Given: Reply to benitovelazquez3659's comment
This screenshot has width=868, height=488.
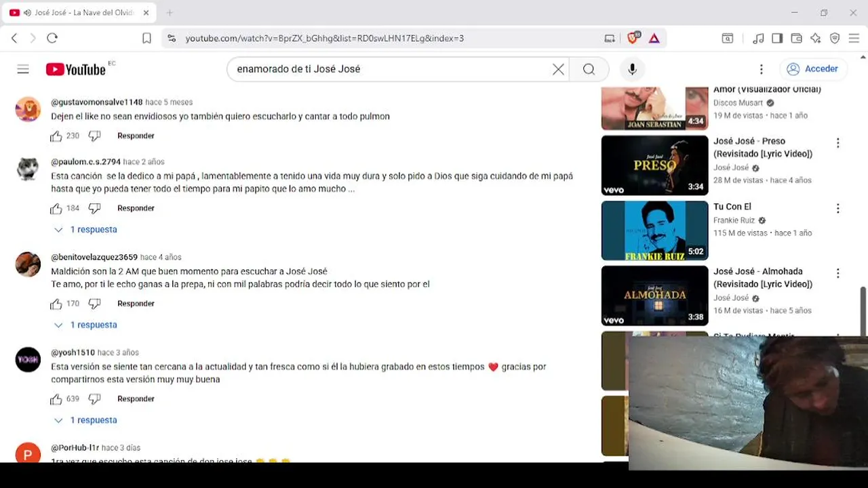Looking at the screenshot, I should point(136,304).
